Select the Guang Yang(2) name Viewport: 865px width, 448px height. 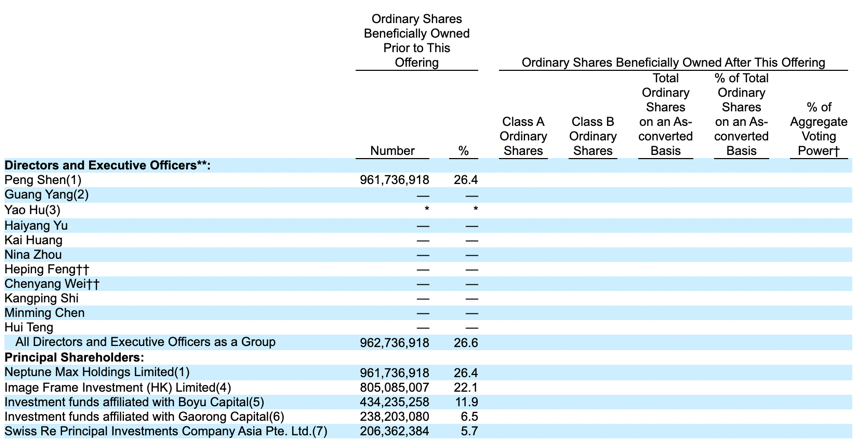46,195
